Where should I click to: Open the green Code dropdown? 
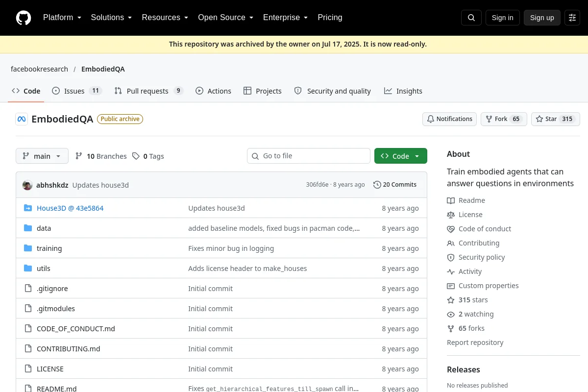(x=401, y=156)
